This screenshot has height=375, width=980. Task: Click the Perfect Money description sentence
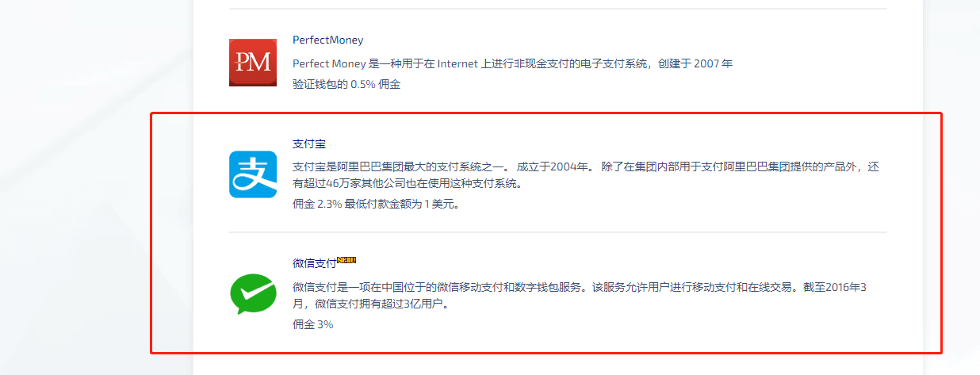(512, 63)
